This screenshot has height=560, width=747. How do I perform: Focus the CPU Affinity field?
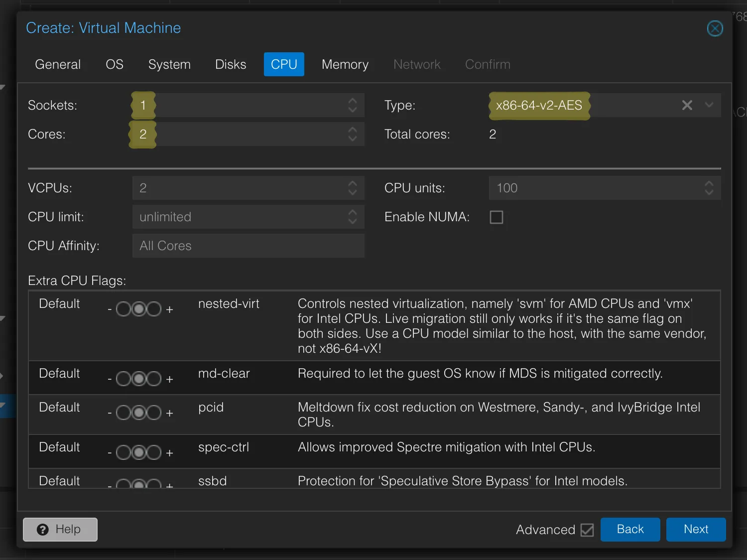click(x=249, y=246)
